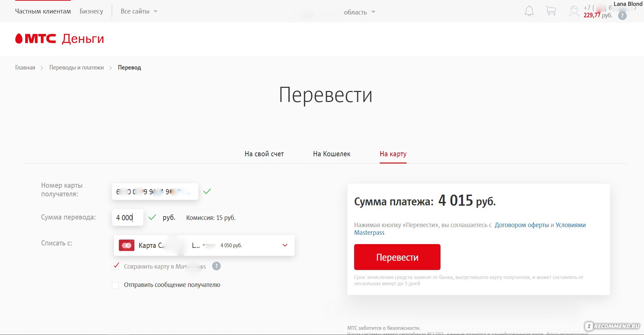Click the 'Сумма платежа: 4 015 руб.' text
This screenshot has height=335, width=644.
(425, 201)
